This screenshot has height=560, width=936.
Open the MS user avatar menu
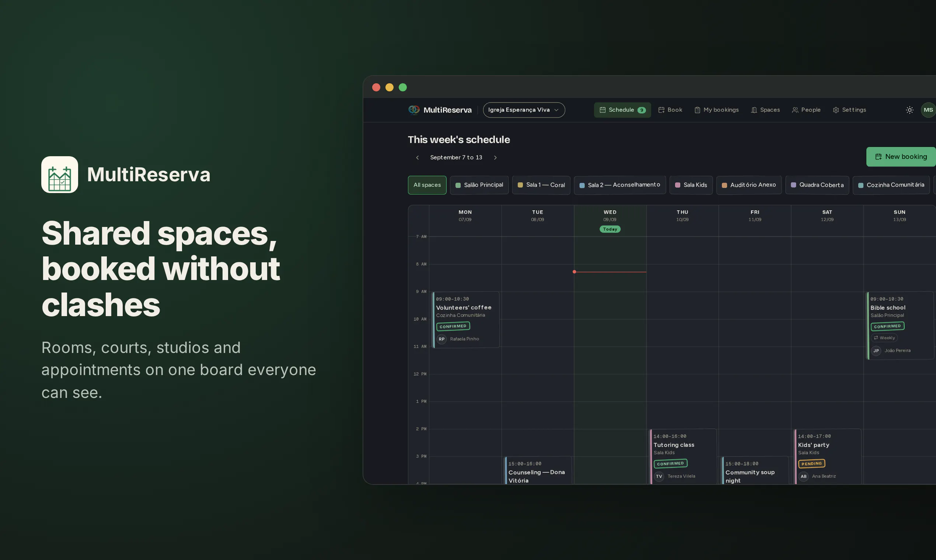[928, 110]
